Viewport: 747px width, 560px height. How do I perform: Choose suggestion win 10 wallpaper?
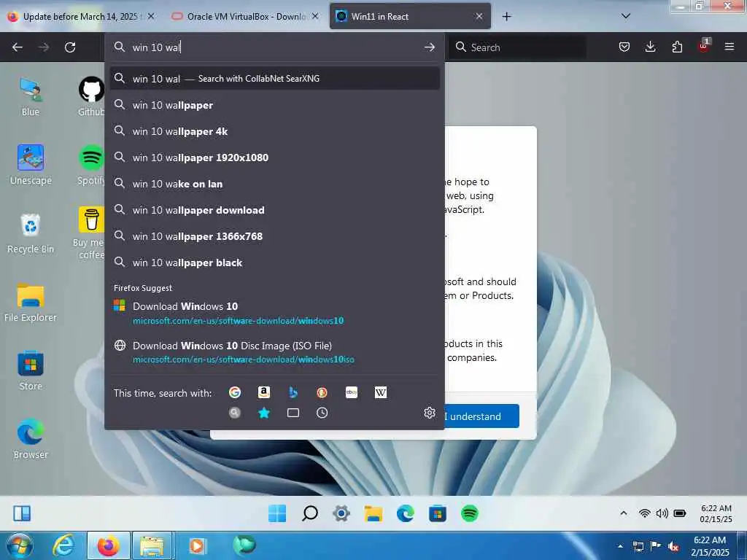275,105
